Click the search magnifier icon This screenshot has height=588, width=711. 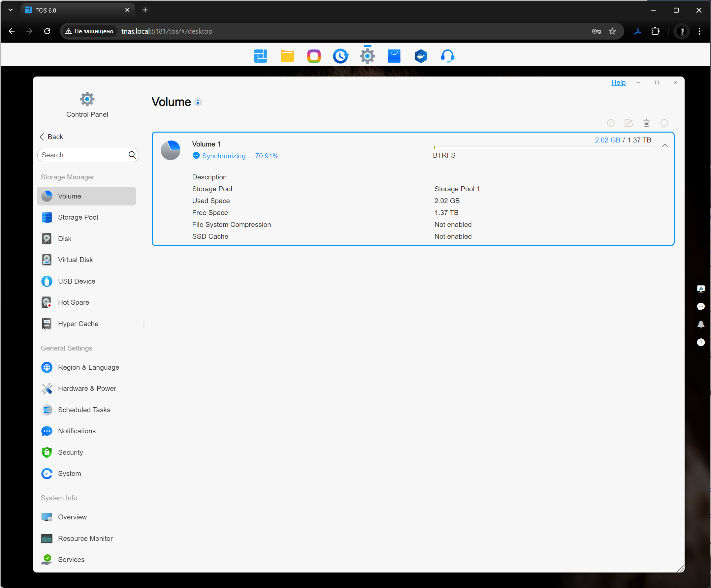point(132,155)
